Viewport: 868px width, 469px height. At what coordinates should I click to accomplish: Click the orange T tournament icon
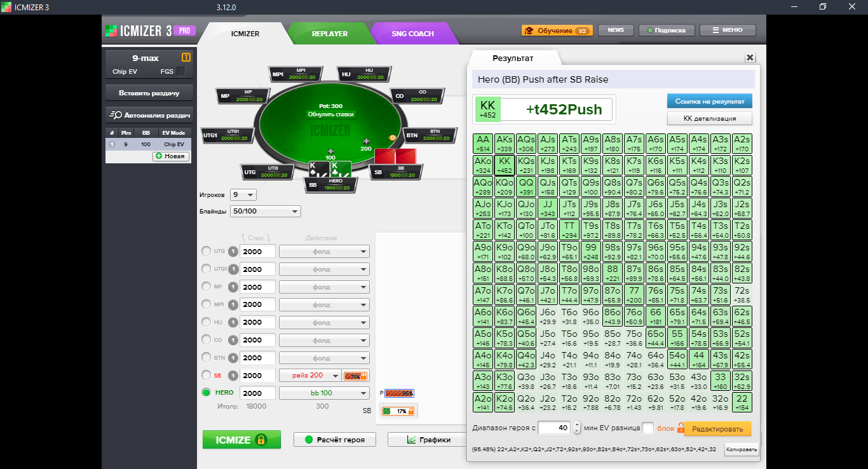click(x=186, y=58)
